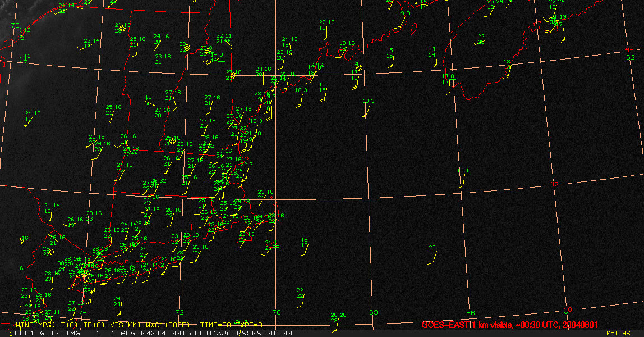Screen dimensions: 644x337
Task: Click the TIME=00 legend text
Action: click(x=215, y=325)
